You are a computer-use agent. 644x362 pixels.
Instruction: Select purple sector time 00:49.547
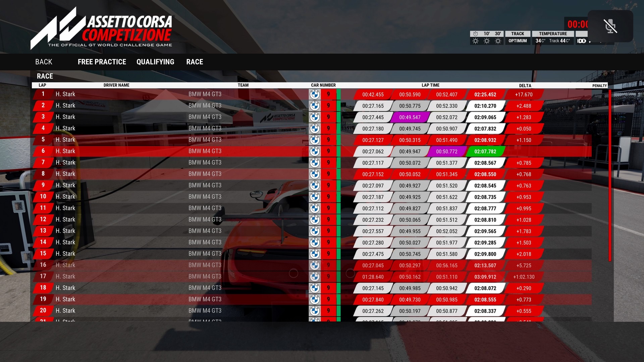click(410, 117)
